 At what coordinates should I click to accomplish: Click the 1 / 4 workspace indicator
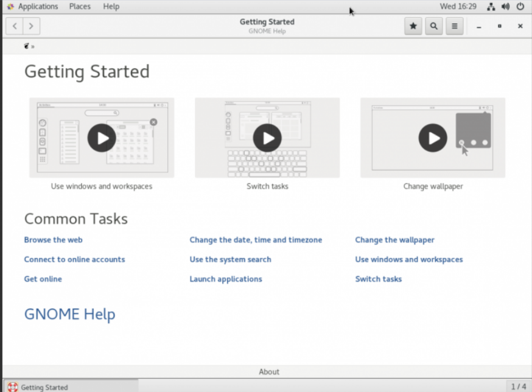point(519,387)
